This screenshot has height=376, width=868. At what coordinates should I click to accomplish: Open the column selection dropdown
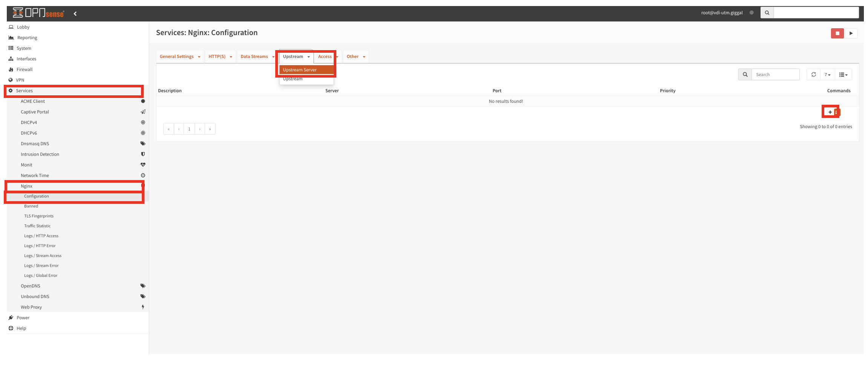coord(843,75)
